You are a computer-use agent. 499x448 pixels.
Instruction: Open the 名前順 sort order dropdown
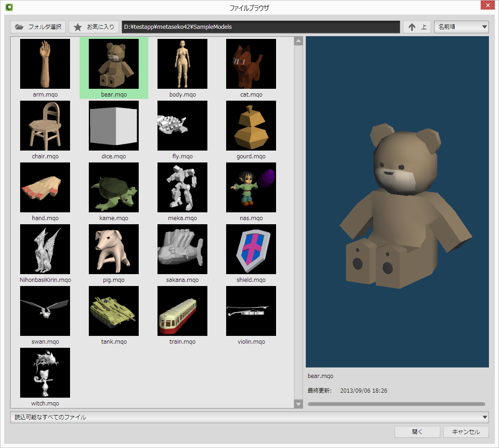[461, 27]
